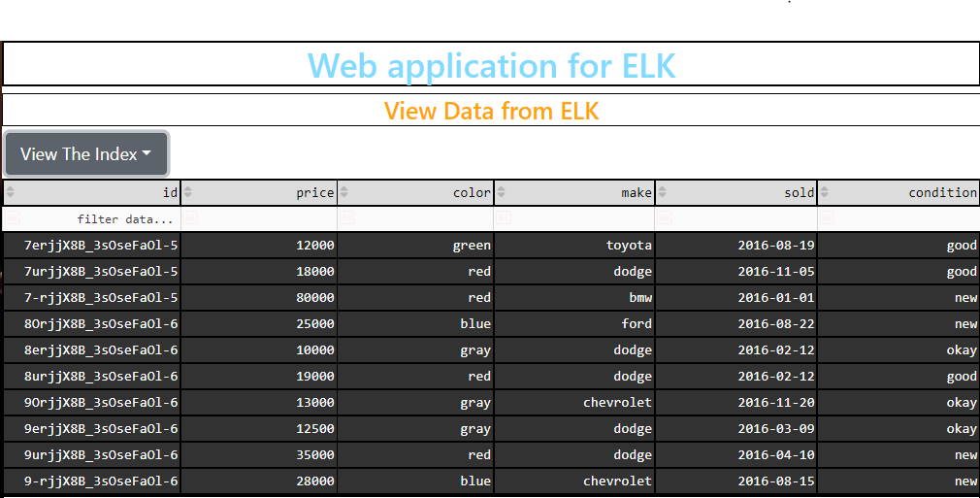Toggle case sensitivity for the id filter
Screen dimensions: 980x498
point(13,217)
